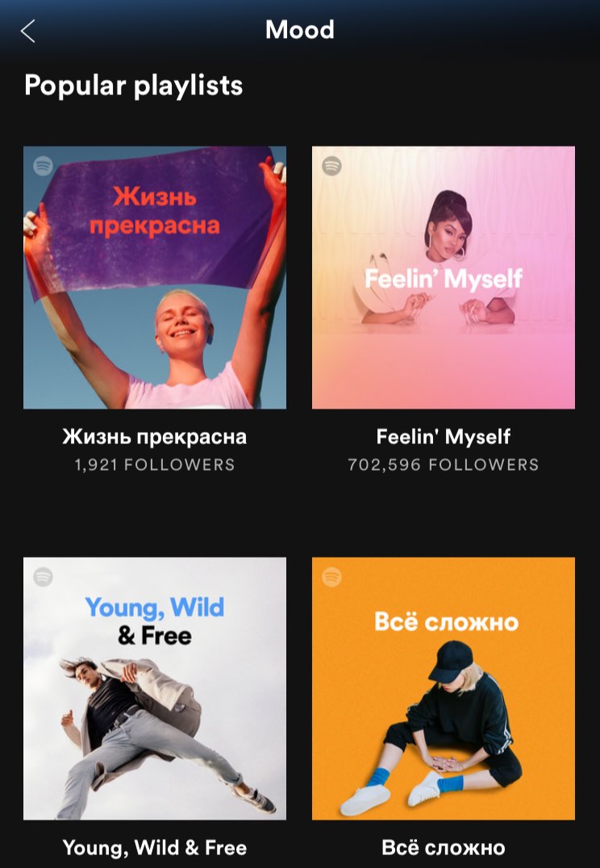Tap Spotify logo on Feelin' Myself cover
The width and height of the screenshot is (600, 868).
[x=332, y=165]
